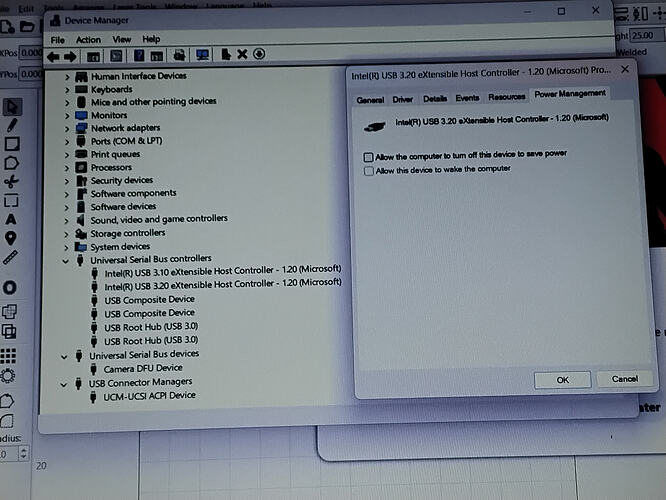Expand the Keyboards node
Viewport: 666px width, 500px height.
click(x=67, y=90)
